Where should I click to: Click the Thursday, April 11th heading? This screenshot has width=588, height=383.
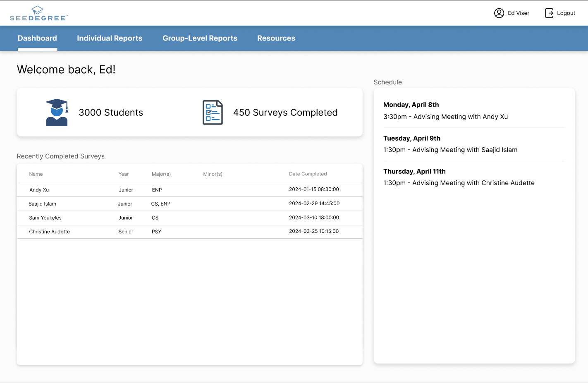pos(414,171)
